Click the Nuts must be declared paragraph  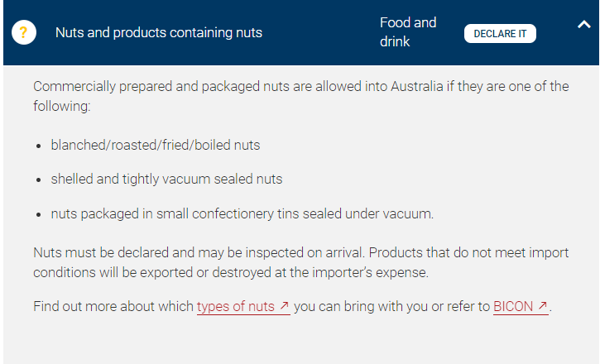[300, 263]
